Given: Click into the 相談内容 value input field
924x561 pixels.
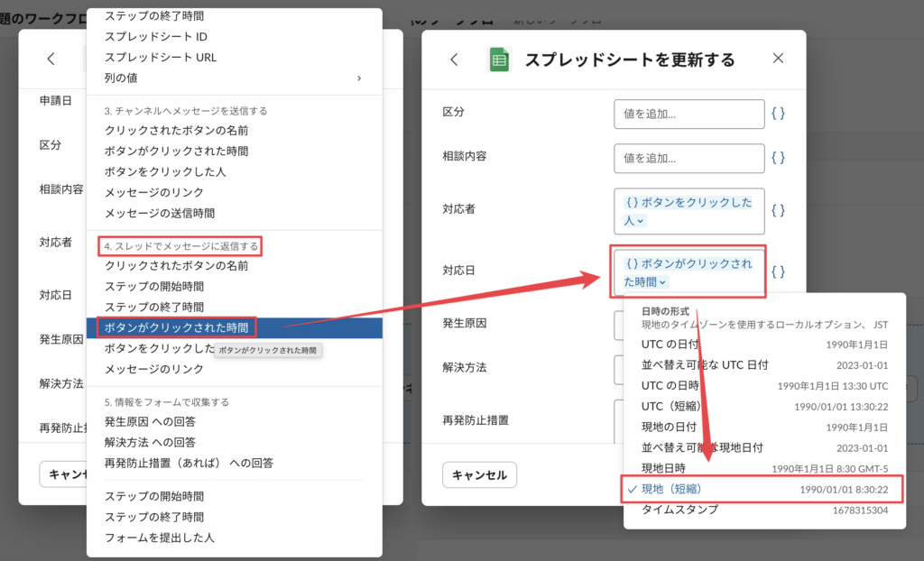Looking at the screenshot, I should (x=688, y=158).
